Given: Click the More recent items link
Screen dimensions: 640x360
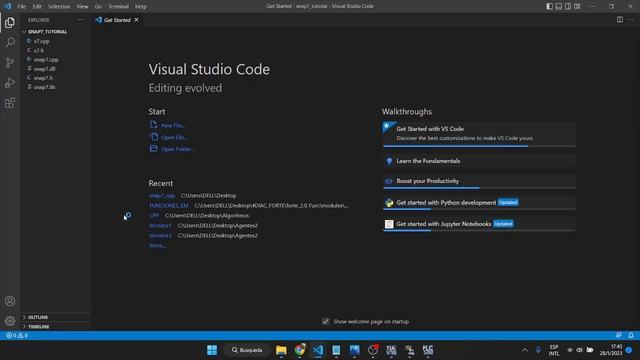Looking at the screenshot, I should [x=157, y=245].
